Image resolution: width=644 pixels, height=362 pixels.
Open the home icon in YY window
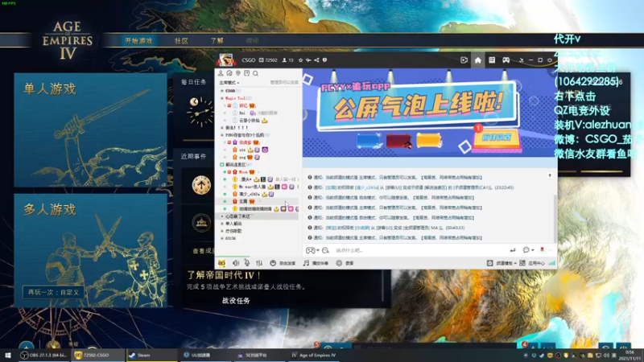click(x=477, y=60)
